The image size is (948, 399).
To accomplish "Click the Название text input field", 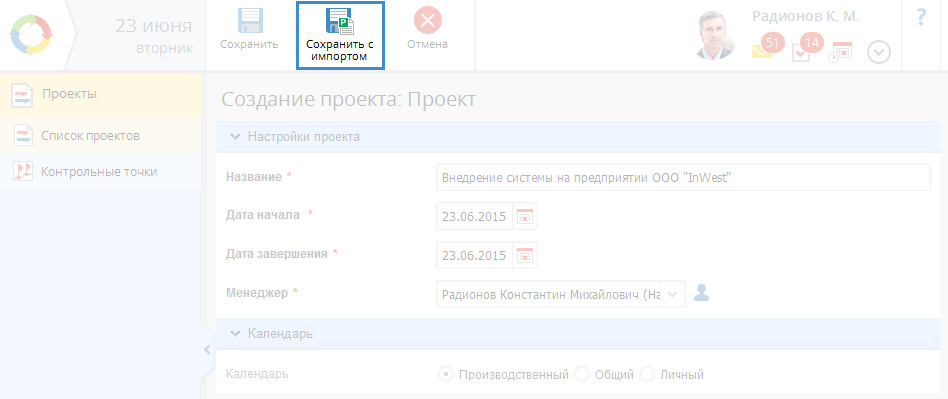I will (x=683, y=177).
